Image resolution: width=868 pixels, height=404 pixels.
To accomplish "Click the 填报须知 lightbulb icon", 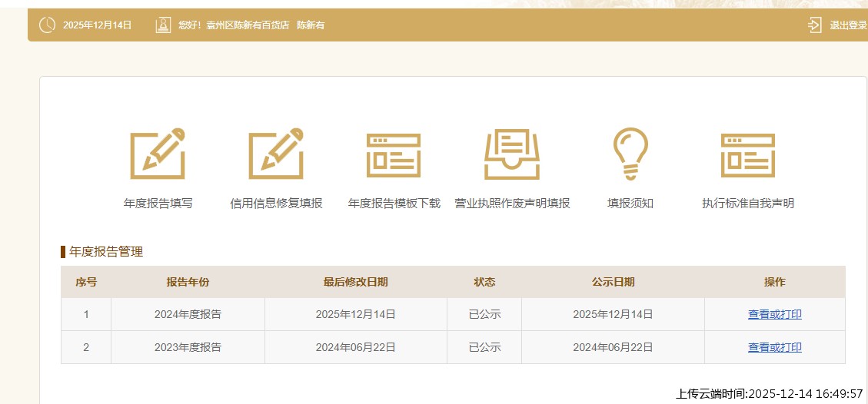I will tap(630, 154).
